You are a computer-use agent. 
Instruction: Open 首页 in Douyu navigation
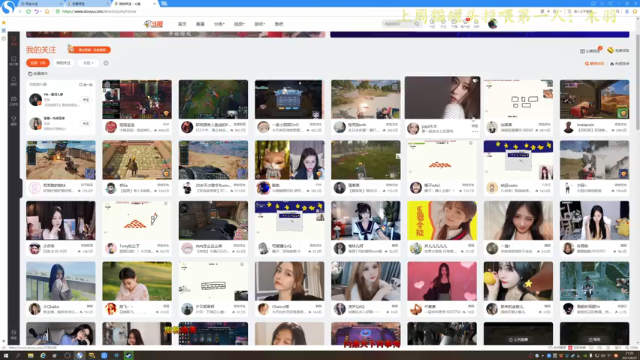182,24
